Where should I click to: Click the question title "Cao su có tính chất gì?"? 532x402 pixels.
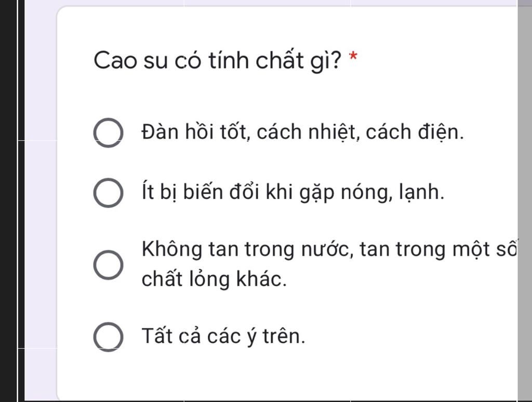[x=217, y=61]
